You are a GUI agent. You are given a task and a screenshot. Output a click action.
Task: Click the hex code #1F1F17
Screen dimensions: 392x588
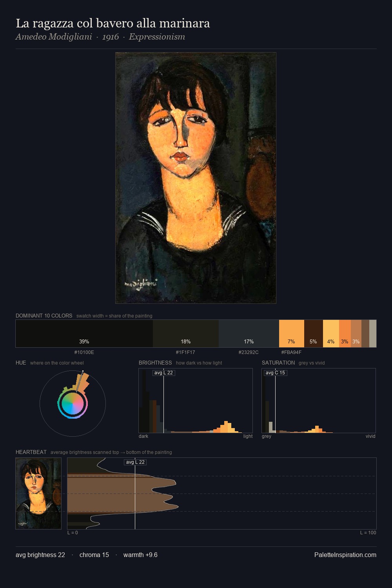[185, 352]
